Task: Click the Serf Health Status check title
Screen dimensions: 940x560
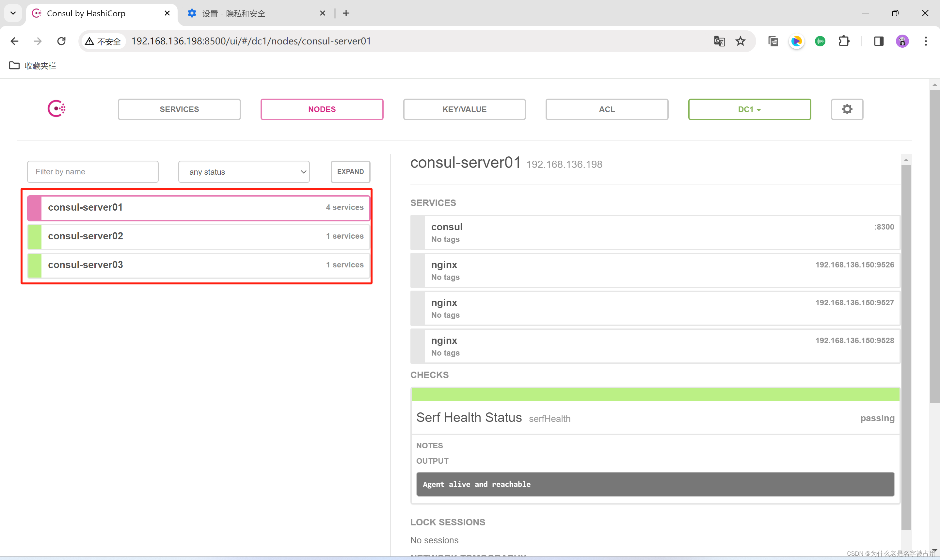Action: click(x=469, y=417)
